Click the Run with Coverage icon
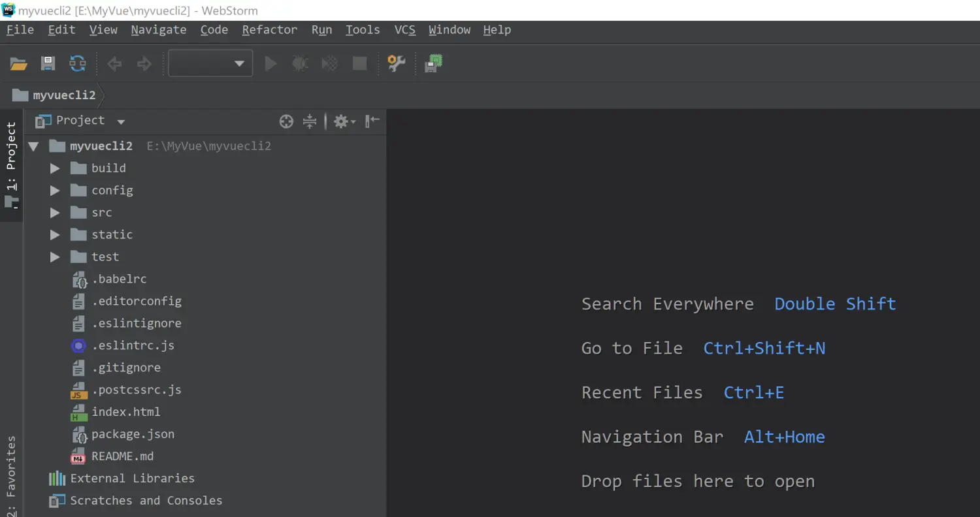The height and width of the screenshot is (517, 980). (330, 63)
